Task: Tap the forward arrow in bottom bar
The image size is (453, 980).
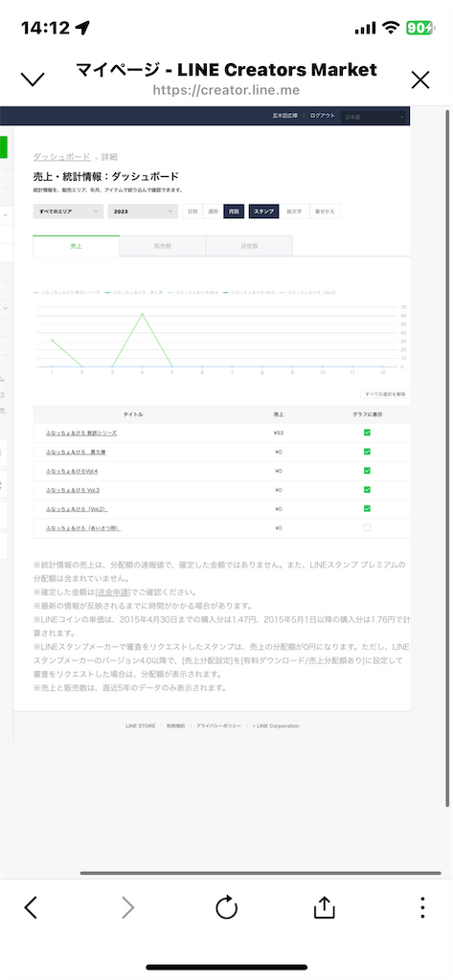Action: click(x=127, y=907)
